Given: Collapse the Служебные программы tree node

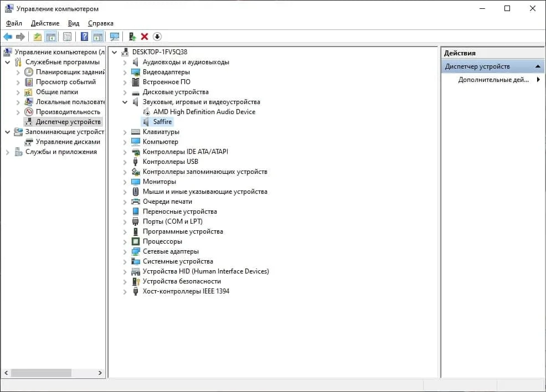Looking at the screenshot, I should (x=7, y=63).
